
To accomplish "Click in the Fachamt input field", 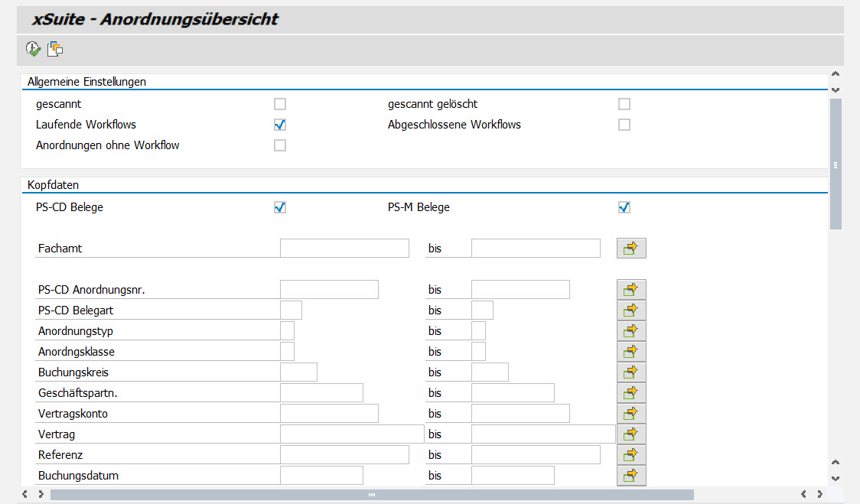I will tap(344, 248).
